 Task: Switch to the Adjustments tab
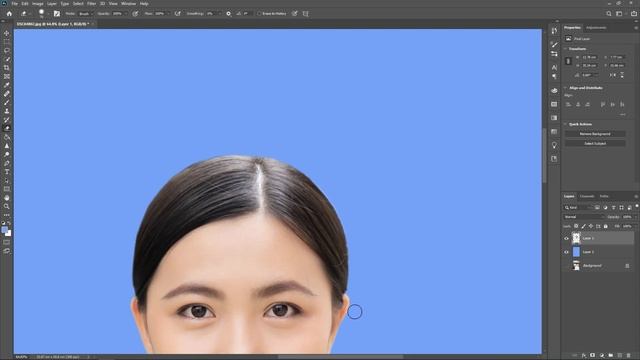[x=596, y=28]
